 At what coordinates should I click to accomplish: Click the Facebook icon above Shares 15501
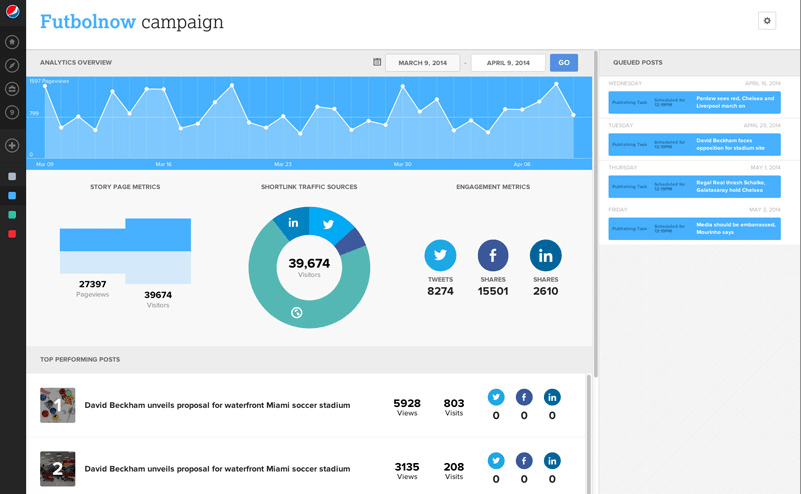[493, 255]
